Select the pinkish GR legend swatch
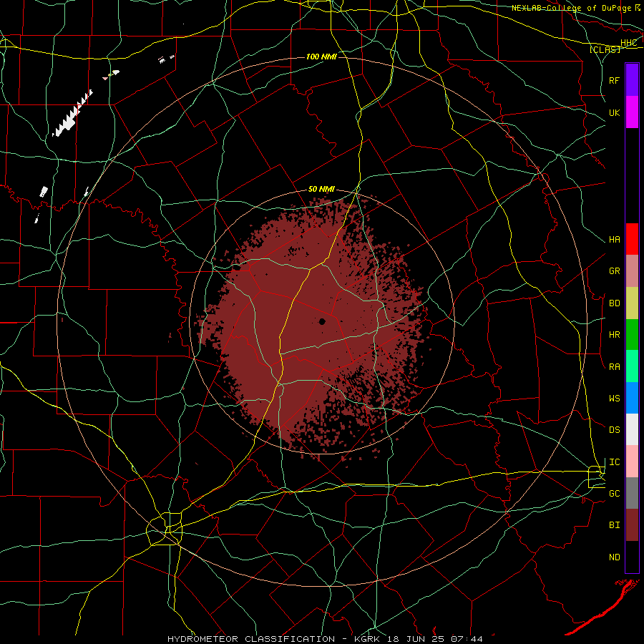The height and width of the screenshot is (644, 644). coord(632,270)
